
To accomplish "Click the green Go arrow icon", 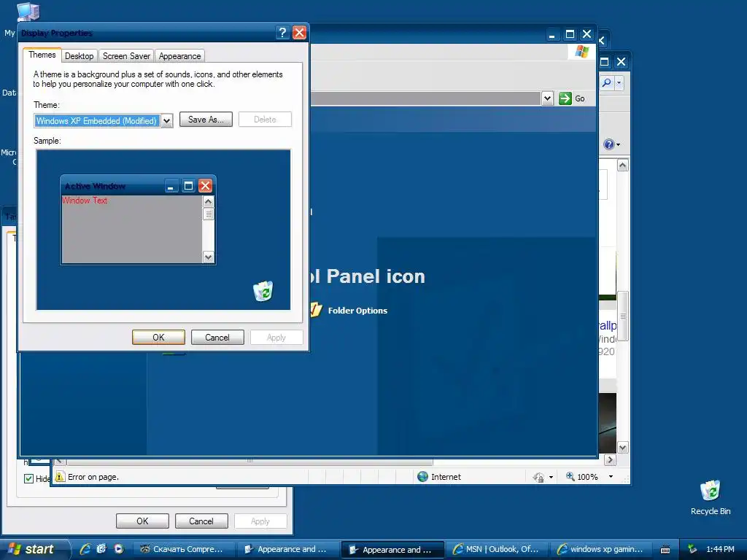I will point(565,98).
